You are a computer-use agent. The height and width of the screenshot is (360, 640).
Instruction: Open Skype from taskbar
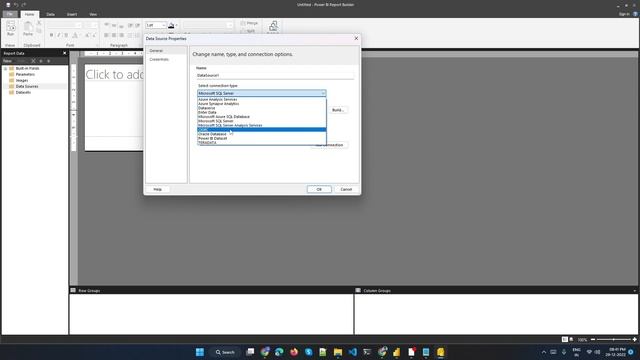[x=309, y=352]
